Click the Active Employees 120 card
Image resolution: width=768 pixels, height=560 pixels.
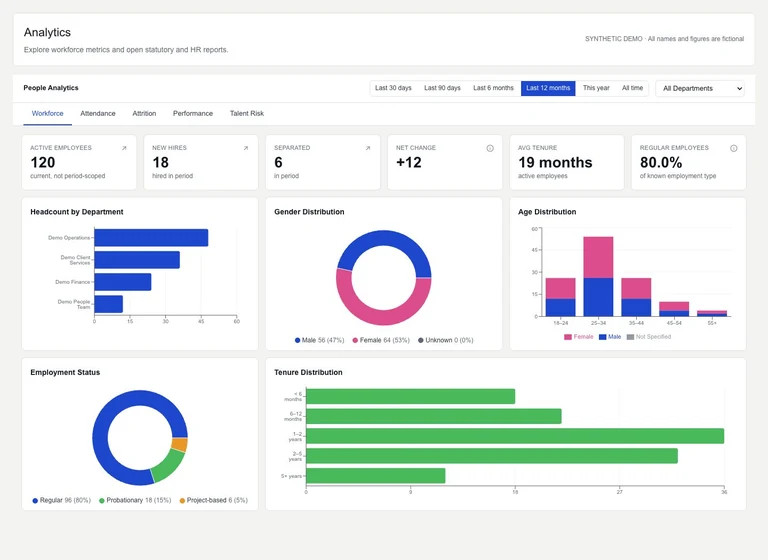[x=79, y=162]
